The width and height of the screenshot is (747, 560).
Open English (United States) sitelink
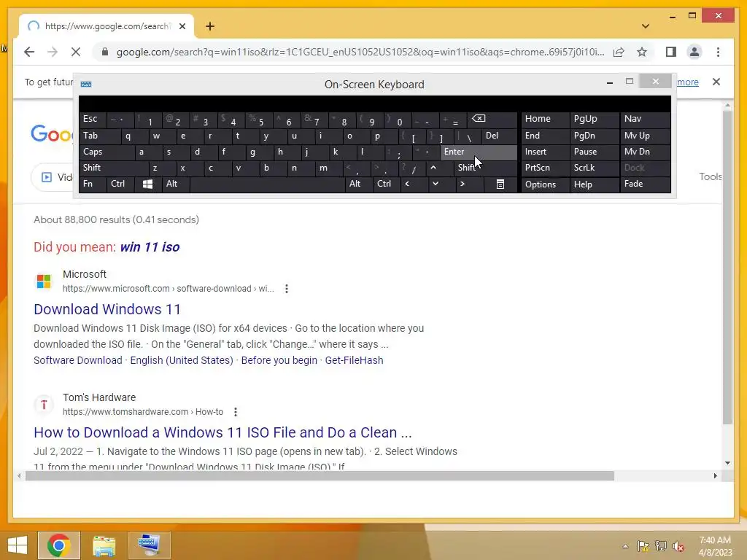click(x=182, y=360)
